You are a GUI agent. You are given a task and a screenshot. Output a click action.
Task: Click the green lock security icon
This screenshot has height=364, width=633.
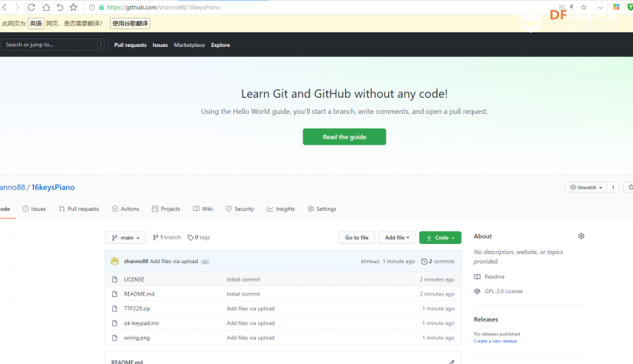[102, 7]
